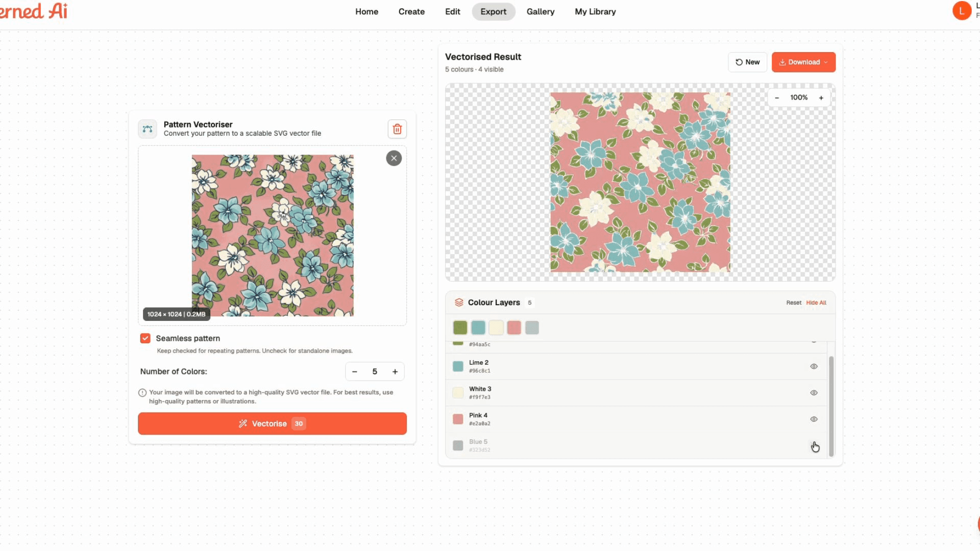Screen dimensions: 980x551
Task: Zoom out the vectorised preview
Action: point(777,98)
